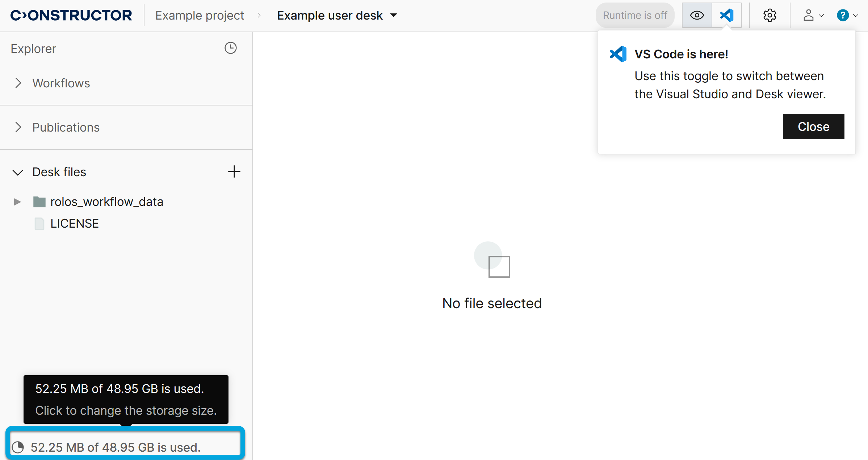The width and height of the screenshot is (868, 460).
Task: Go to Example project breadcrumb
Action: (x=200, y=16)
